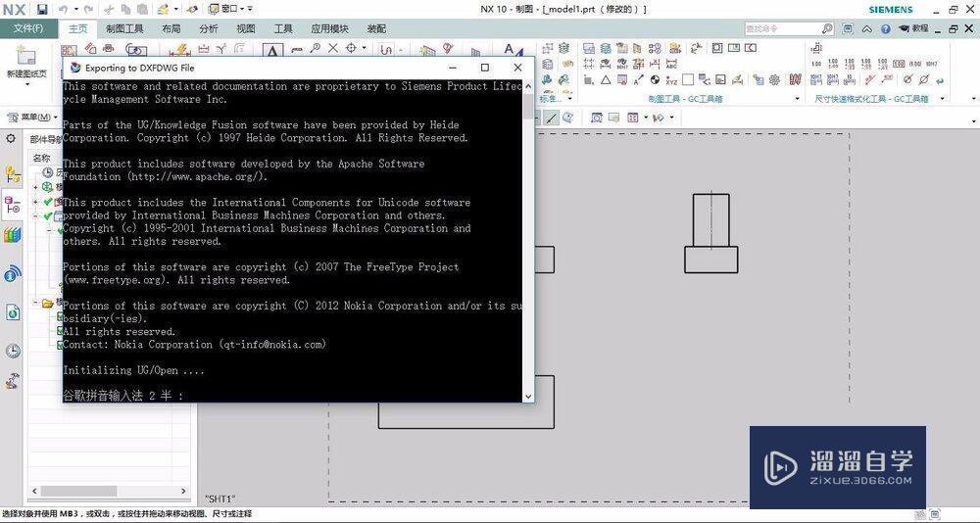Expand the 制图工具 - GC工具箱 group dropdown
The image size is (980, 523).
[x=797, y=99]
